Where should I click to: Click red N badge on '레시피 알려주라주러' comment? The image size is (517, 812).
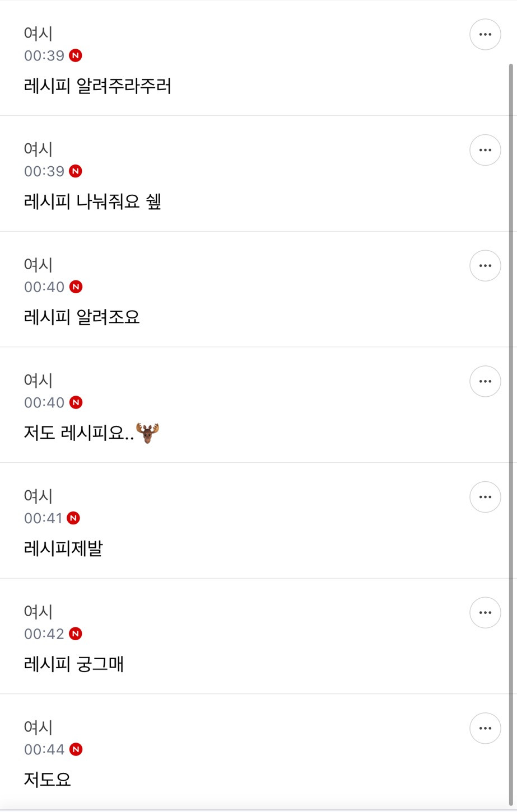point(76,55)
